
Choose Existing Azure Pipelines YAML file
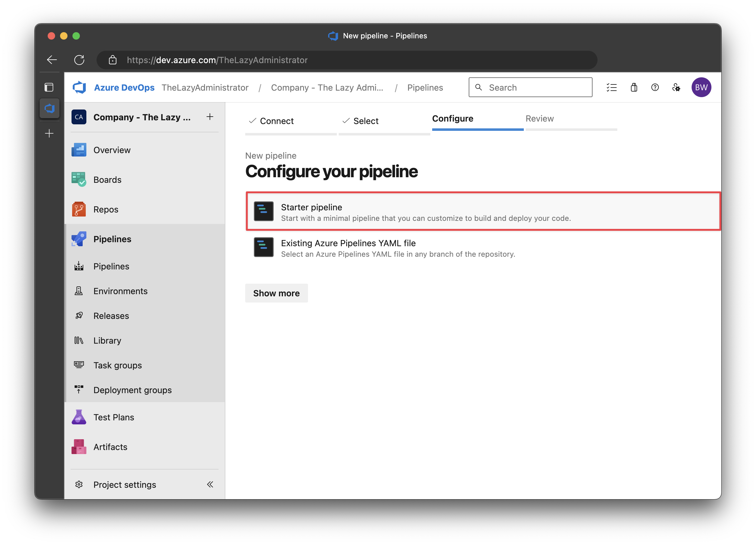tap(483, 247)
